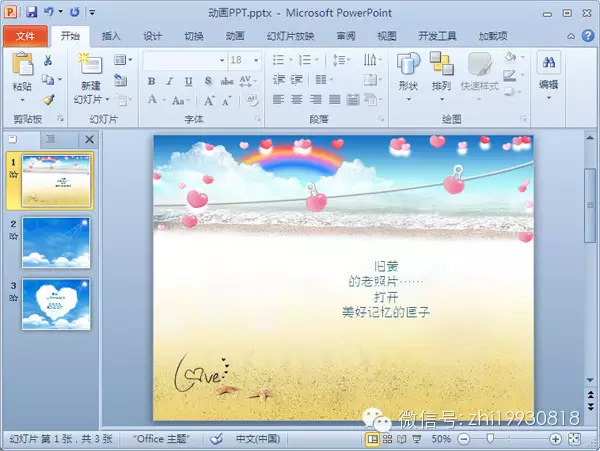Align text right
The image size is (600, 451).
click(316, 100)
